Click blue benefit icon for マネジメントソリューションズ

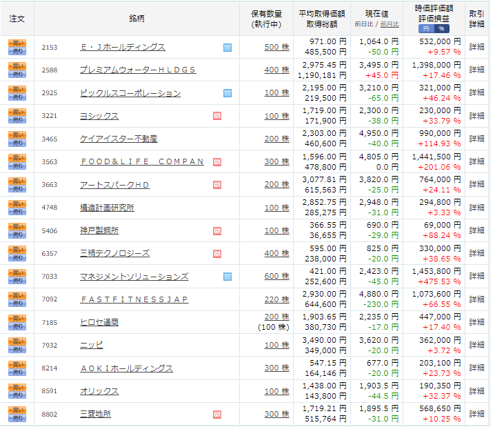(x=228, y=277)
